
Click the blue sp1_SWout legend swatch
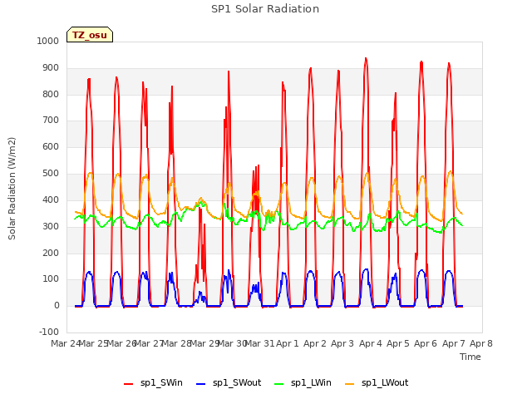(x=201, y=384)
